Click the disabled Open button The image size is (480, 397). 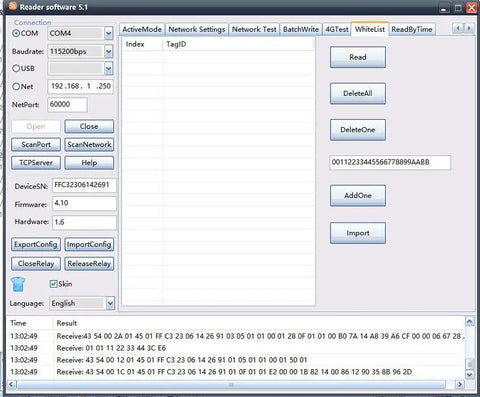[x=36, y=127]
